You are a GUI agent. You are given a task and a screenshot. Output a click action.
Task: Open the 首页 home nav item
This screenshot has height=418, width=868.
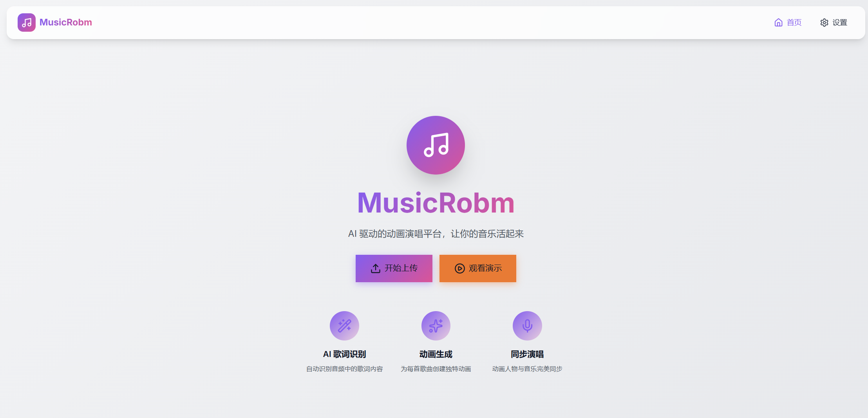[x=788, y=23]
